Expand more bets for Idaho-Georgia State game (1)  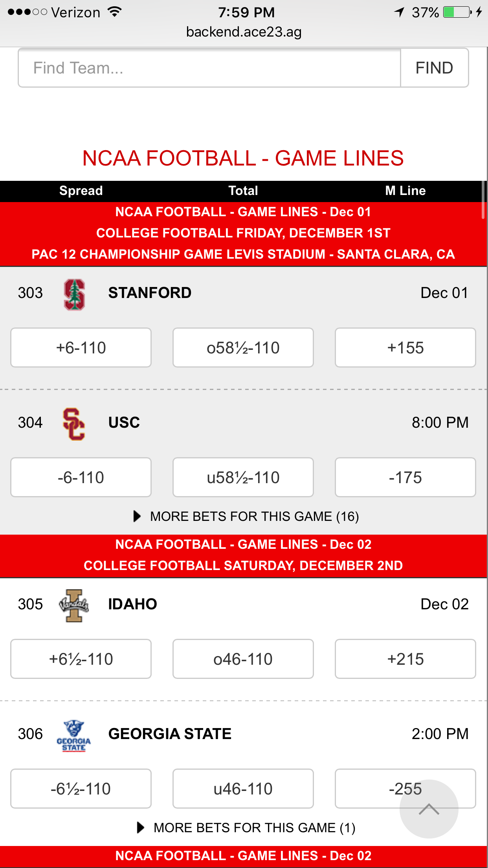tap(246, 828)
